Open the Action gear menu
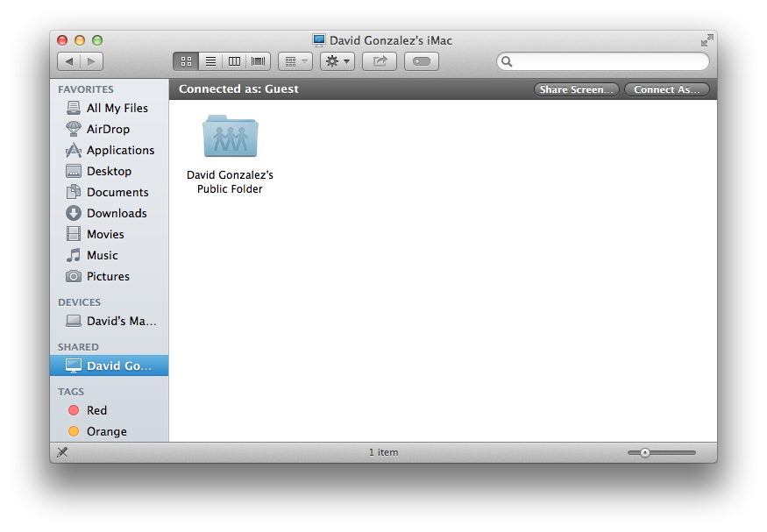This screenshot has width=767, height=532. point(337,61)
